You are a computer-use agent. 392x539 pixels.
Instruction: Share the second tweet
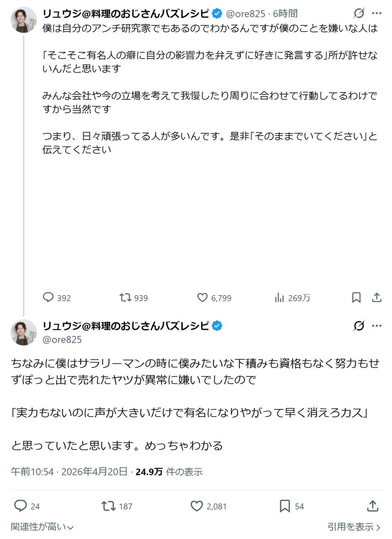(x=372, y=506)
